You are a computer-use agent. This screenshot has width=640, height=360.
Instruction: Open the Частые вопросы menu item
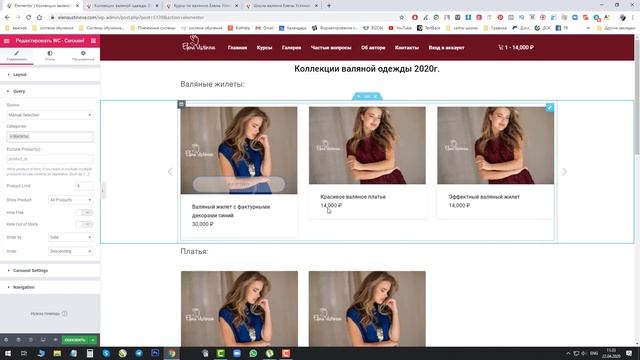331,48
